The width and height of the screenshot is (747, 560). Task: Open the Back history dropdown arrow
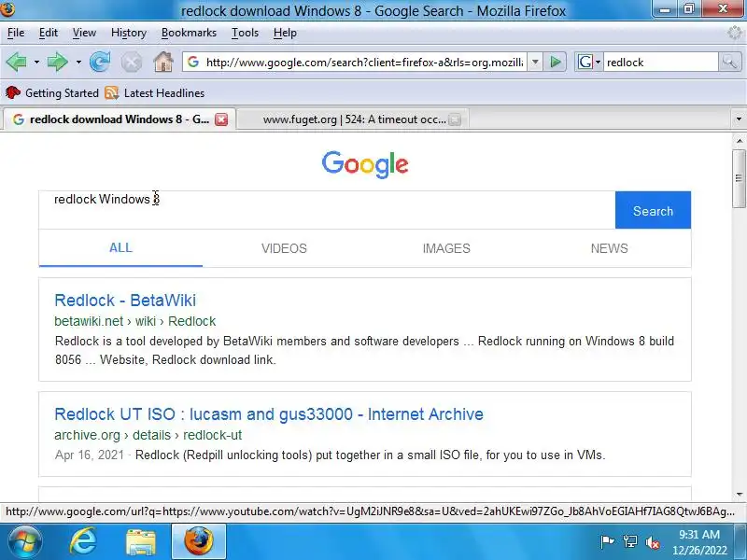36,63
